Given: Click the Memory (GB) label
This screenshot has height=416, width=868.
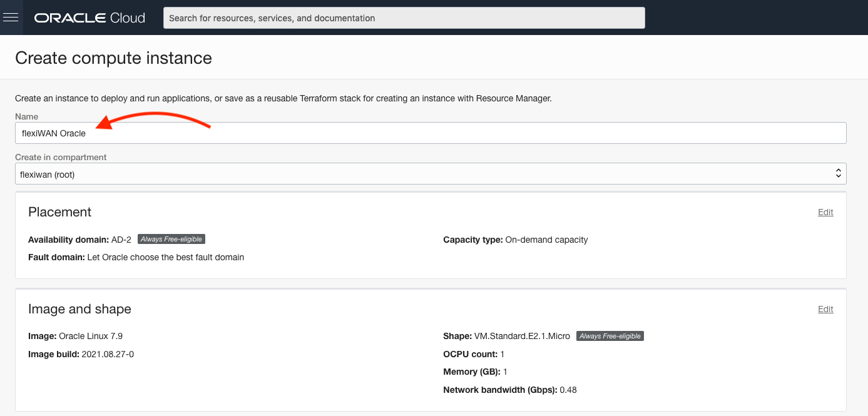Looking at the screenshot, I should click(x=471, y=372).
